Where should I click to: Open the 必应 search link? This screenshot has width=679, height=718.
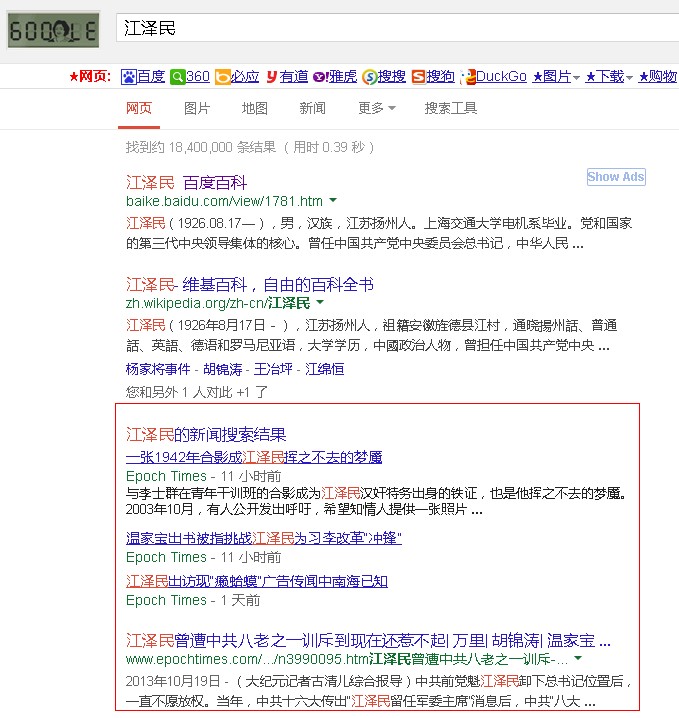click(245, 76)
